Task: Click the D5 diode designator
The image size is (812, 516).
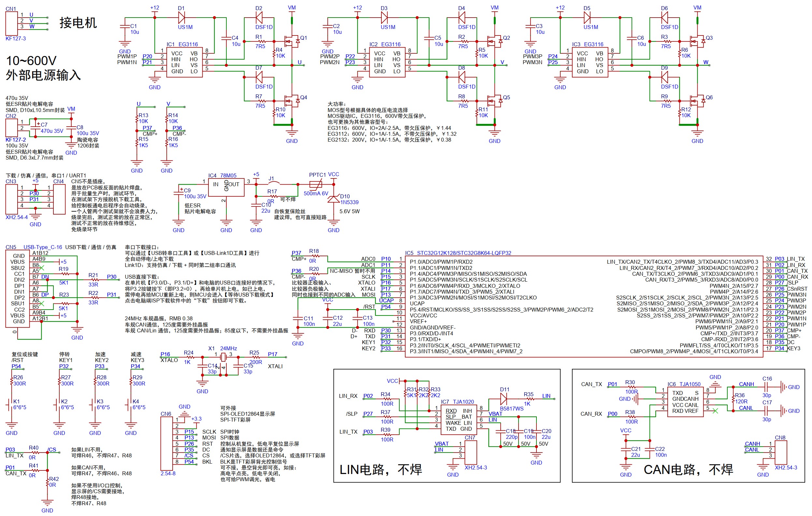Action: pos(587,8)
